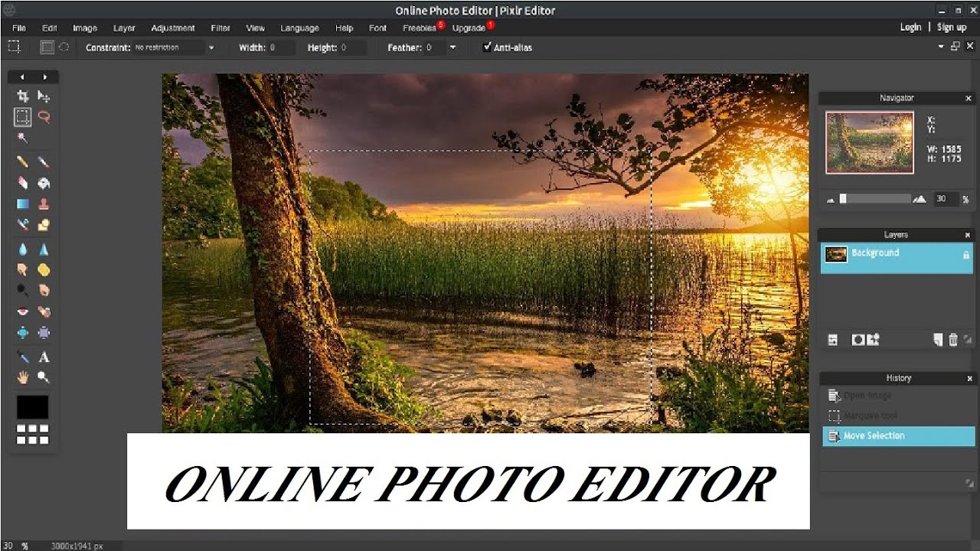
Task: Select the Crop tool
Action: 23,96
